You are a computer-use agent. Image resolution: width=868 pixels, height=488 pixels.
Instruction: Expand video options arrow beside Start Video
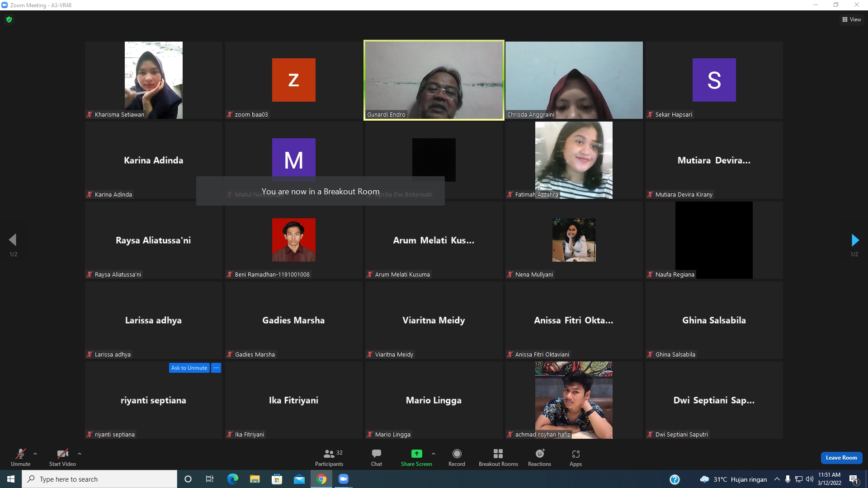pyautogui.click(x=80, y=454)
